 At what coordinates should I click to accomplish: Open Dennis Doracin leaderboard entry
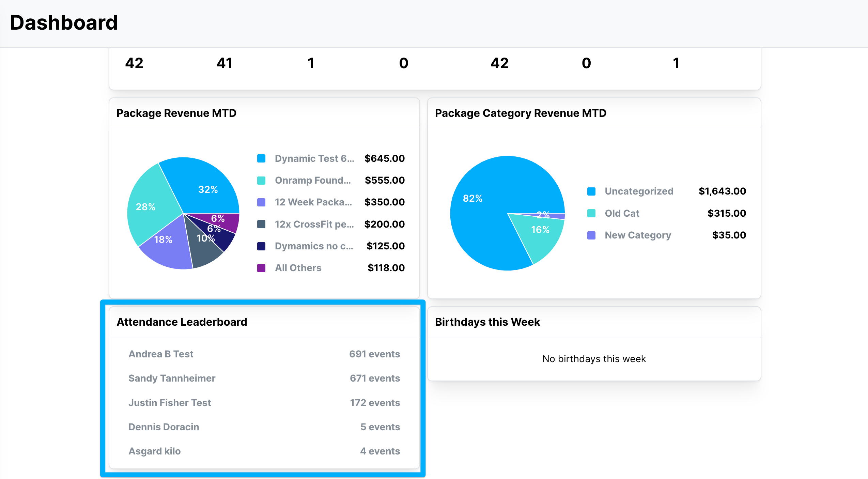coord(164,427)
